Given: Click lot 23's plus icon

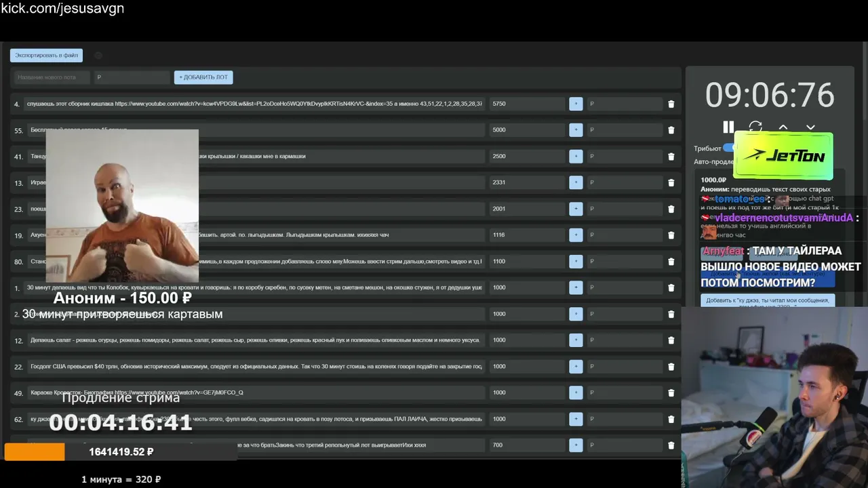Looking at the screenshot, I should pyautogui.click(x=576, y=209).
